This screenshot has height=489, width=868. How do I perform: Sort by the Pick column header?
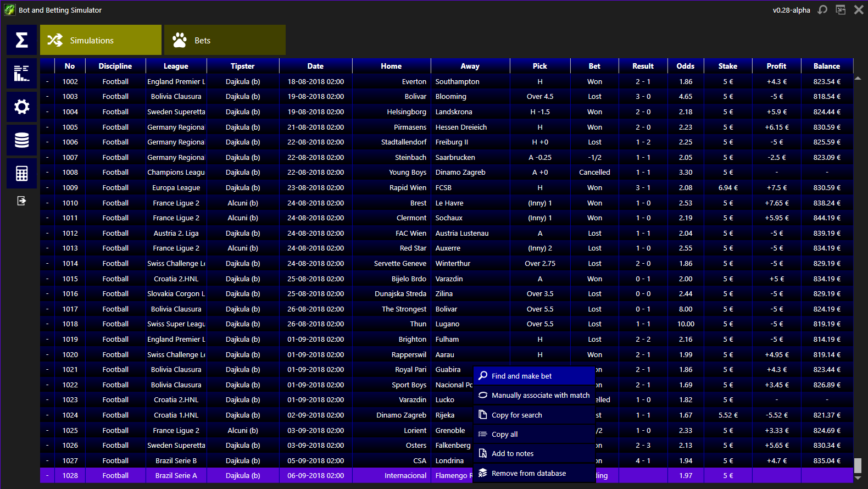click(x=540, y=66)
